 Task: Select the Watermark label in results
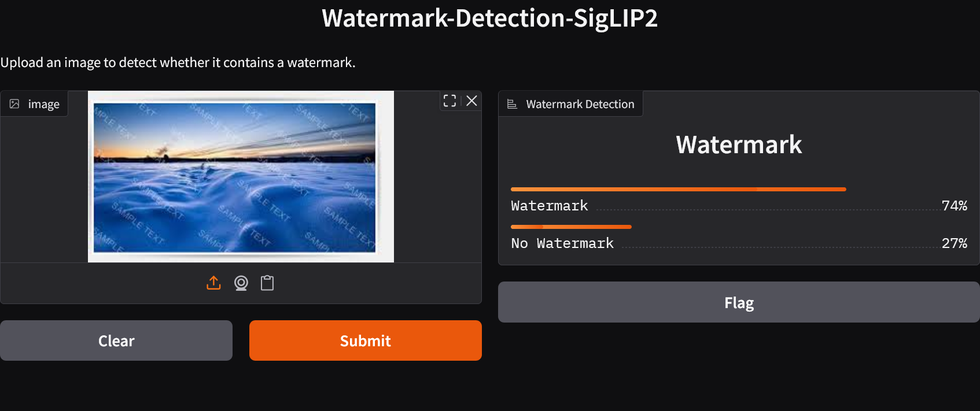(x=549, y=206)
